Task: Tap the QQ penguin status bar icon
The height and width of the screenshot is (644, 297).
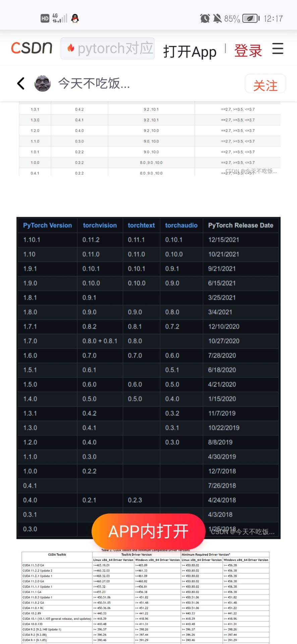Action: tap(75, 18)
